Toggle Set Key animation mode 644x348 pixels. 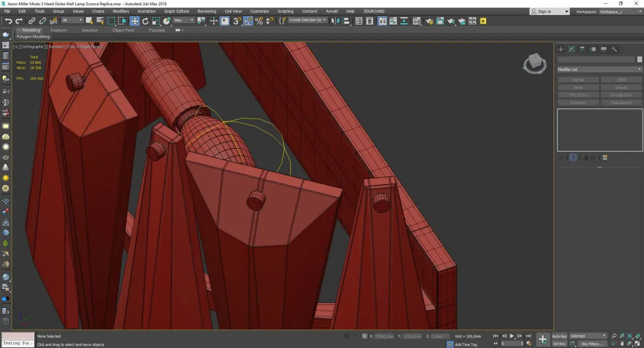tap(559, 344)
